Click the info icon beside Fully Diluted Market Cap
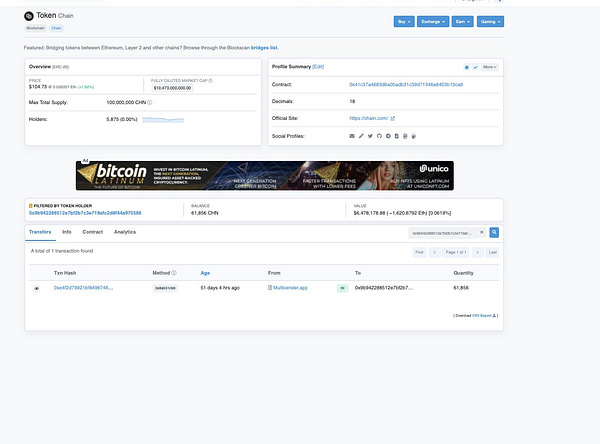 coord(210,80)
